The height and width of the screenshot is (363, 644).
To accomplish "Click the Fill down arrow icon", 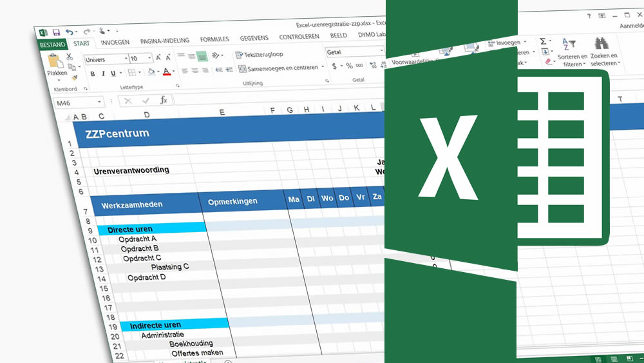I will [545, 52].
